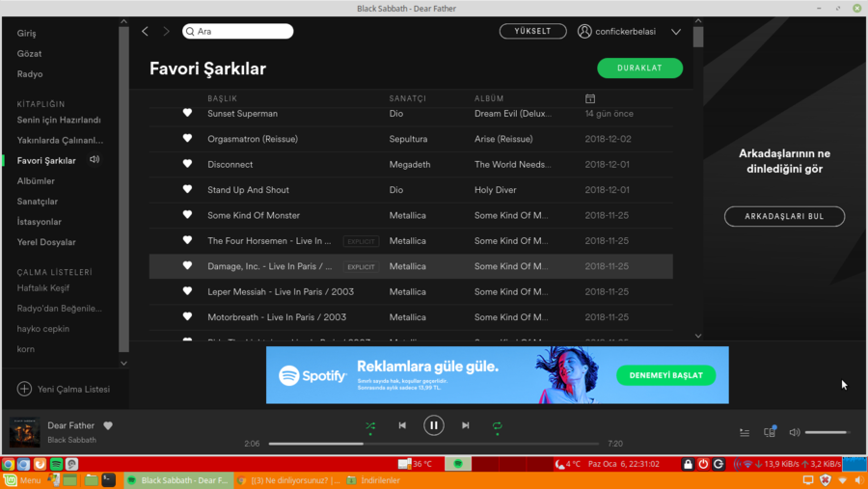The height and width of the screenshot is (489, 868).
Task: Open Holy Diver album link
Action: point(495,190)
